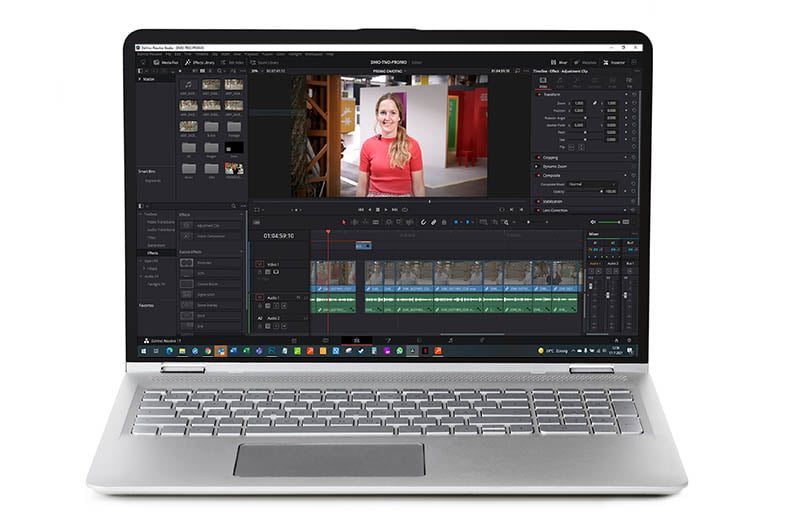
Task: Select the Video tab in Inspector
Action: click(x=543, y=82)
